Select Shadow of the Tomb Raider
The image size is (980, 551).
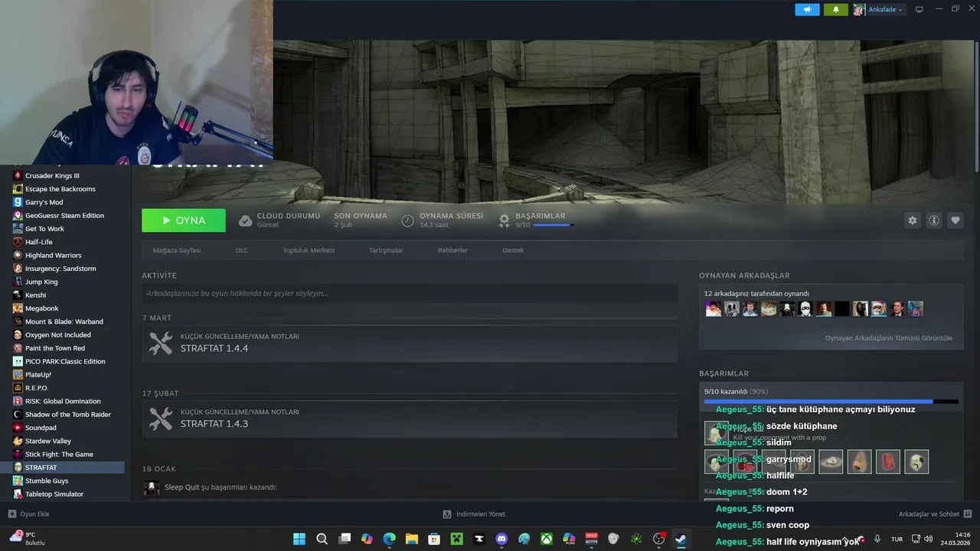68,415
